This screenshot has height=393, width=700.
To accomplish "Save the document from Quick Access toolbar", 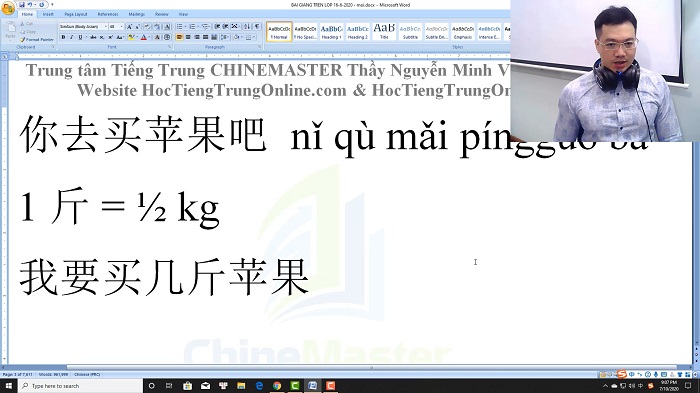I will [21, 5].
